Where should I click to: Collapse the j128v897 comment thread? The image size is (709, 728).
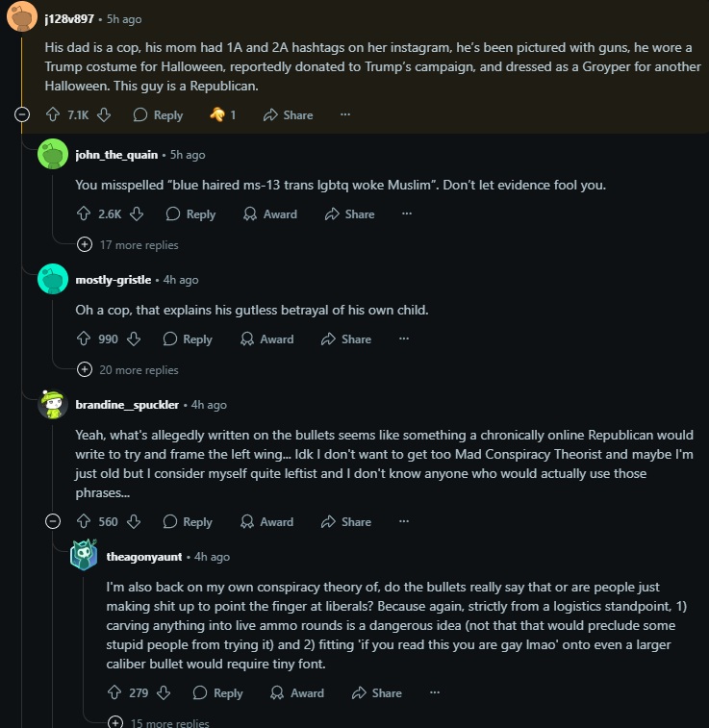[x=22, y=114]
